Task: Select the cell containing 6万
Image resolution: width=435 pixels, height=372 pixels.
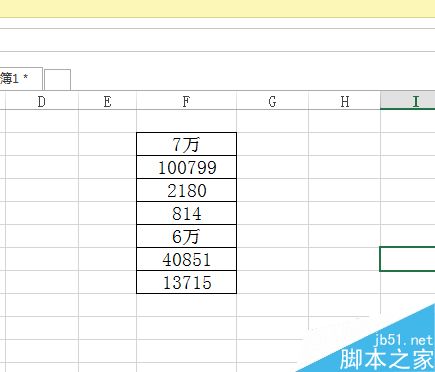Action: (x=186, y=236)
